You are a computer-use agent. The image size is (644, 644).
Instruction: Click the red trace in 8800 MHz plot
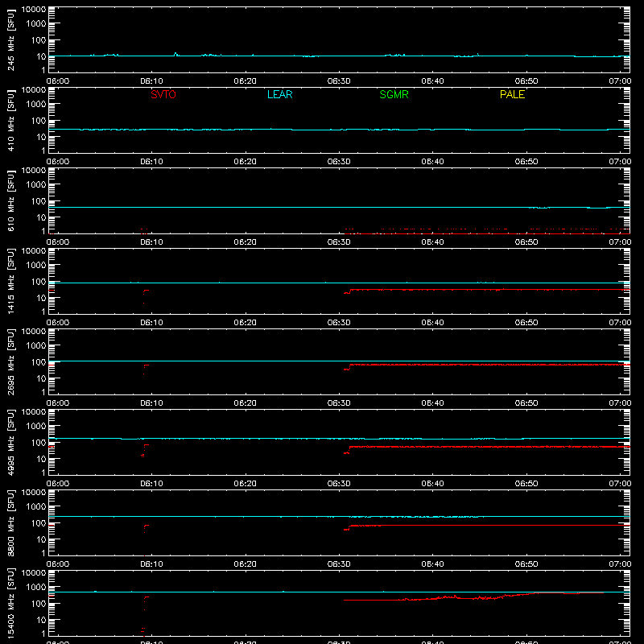(x=489, y=526)
